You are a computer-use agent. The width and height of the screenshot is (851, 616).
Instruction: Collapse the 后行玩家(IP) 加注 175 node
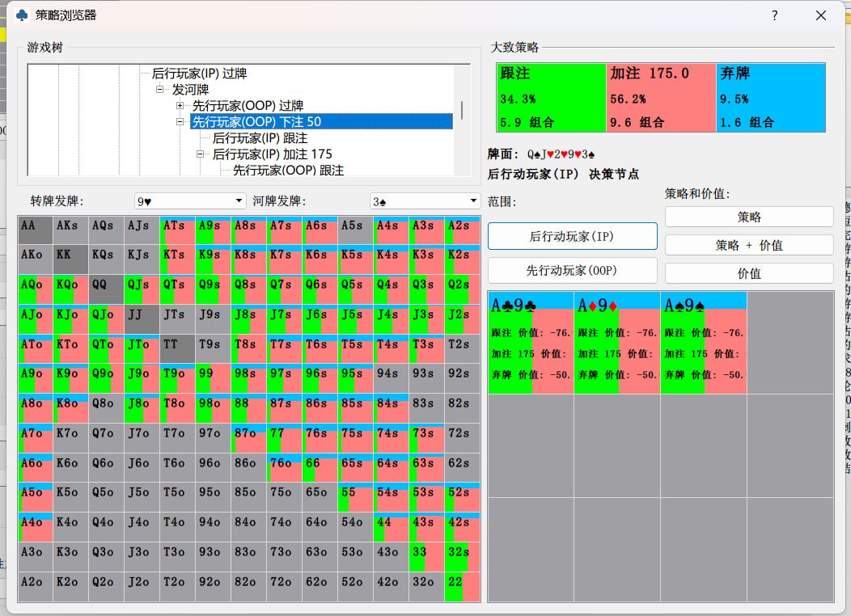[201, 154]
